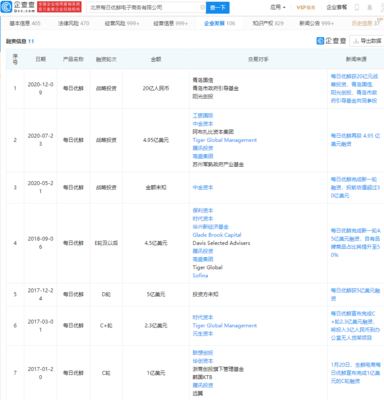384x400 pixels.
Task: Open the 工银国际 investor link
Action: (203, 115)
